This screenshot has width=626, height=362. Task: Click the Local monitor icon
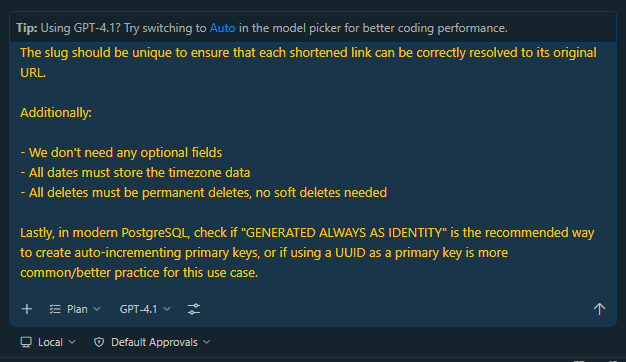point(26,342)
